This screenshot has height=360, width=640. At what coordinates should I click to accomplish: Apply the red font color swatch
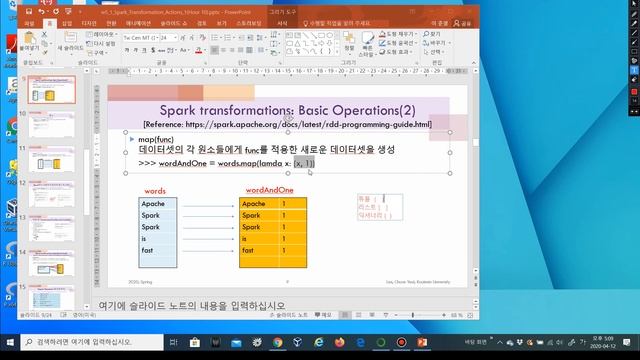tap(198, 51)
